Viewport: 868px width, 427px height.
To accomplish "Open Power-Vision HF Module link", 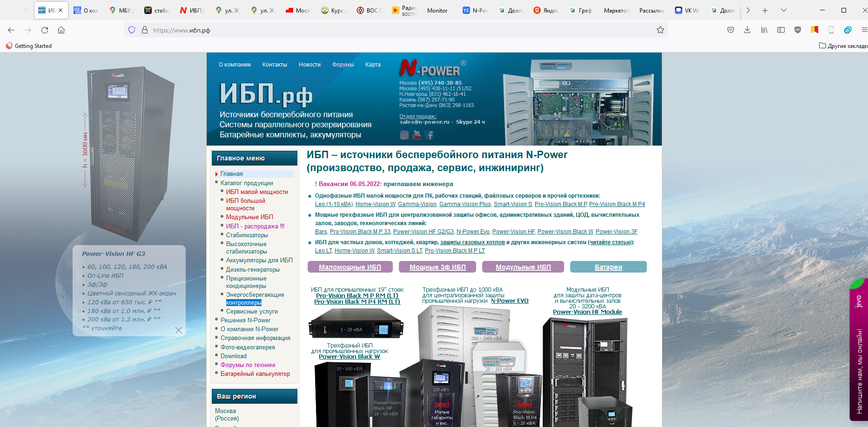I will point(587,312).
